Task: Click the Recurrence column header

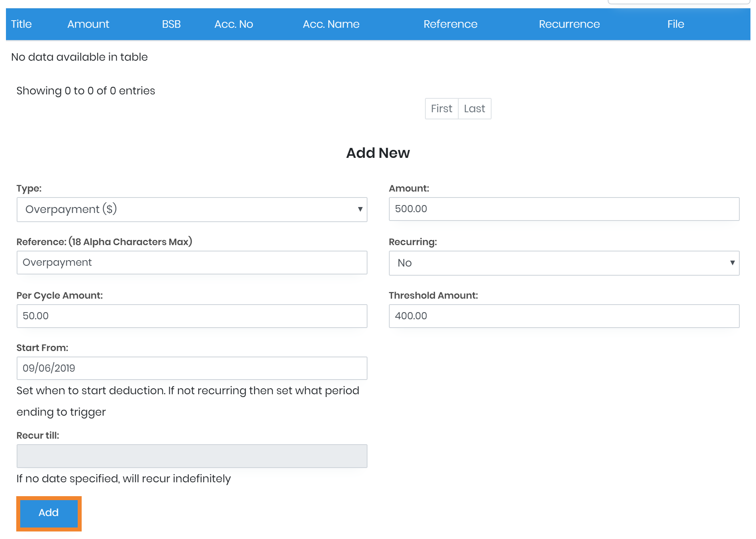Action: click(x=569, y=24)
